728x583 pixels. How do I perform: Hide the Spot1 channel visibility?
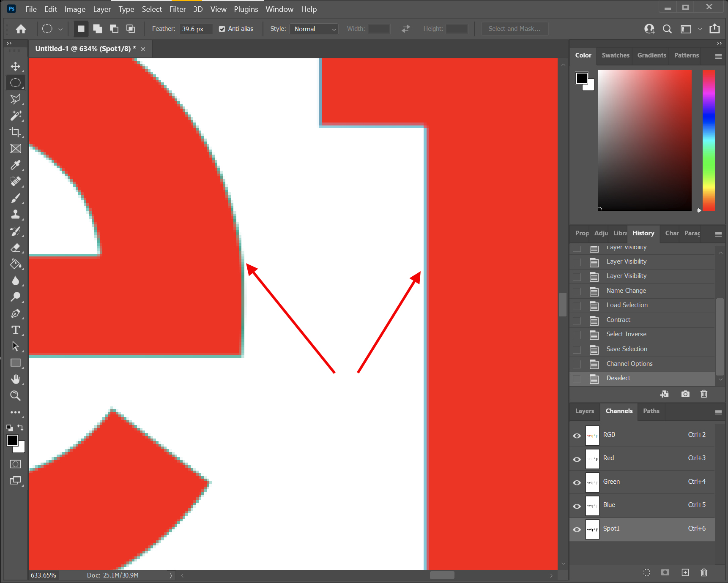(577, 529)
